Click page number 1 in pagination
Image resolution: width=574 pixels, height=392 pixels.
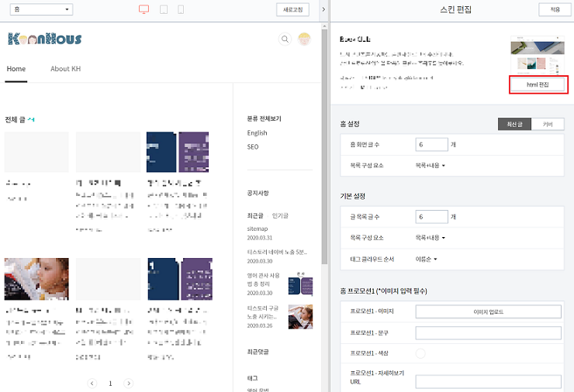(x=110, y=383)
